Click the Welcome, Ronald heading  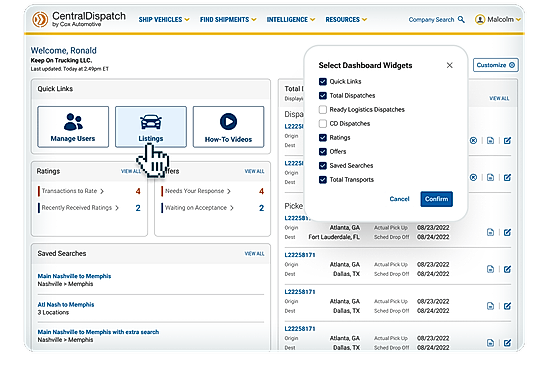(x=64, y=50)
